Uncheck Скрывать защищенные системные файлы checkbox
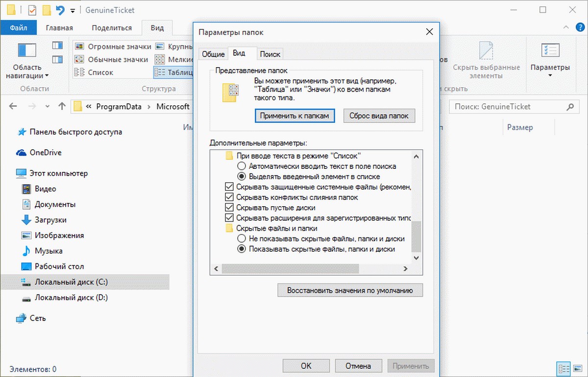 (229, 187)
